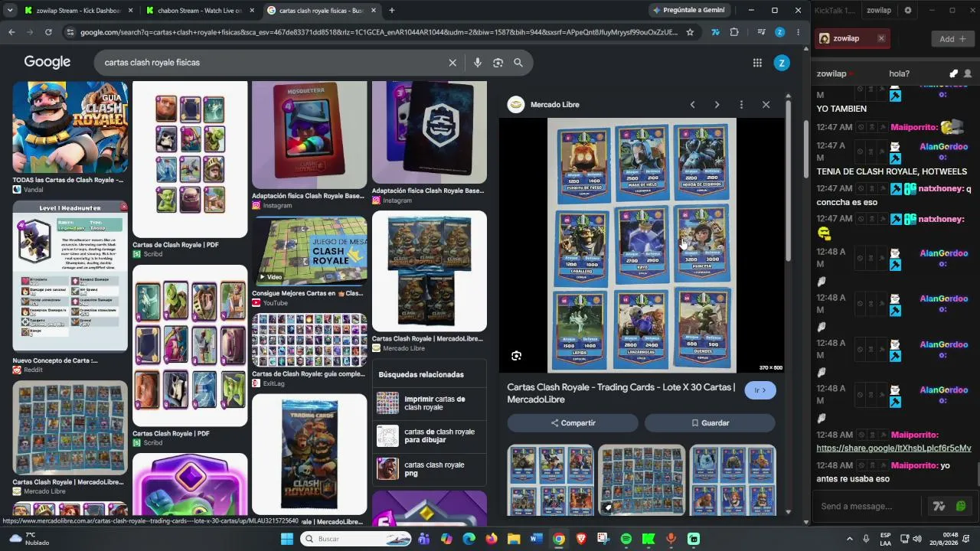Select the cartas clash royale tab
This screenshot has height=551, width=980.
[x=321, y=11]
